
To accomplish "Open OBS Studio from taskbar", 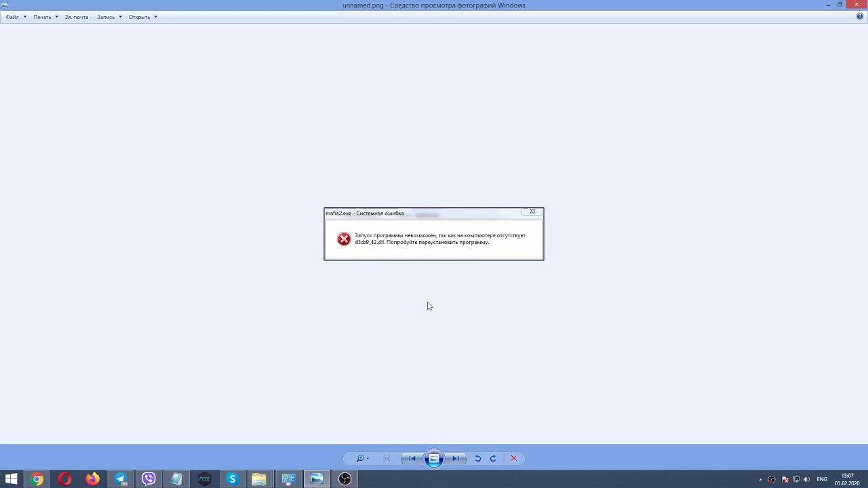I will point(345,479).
